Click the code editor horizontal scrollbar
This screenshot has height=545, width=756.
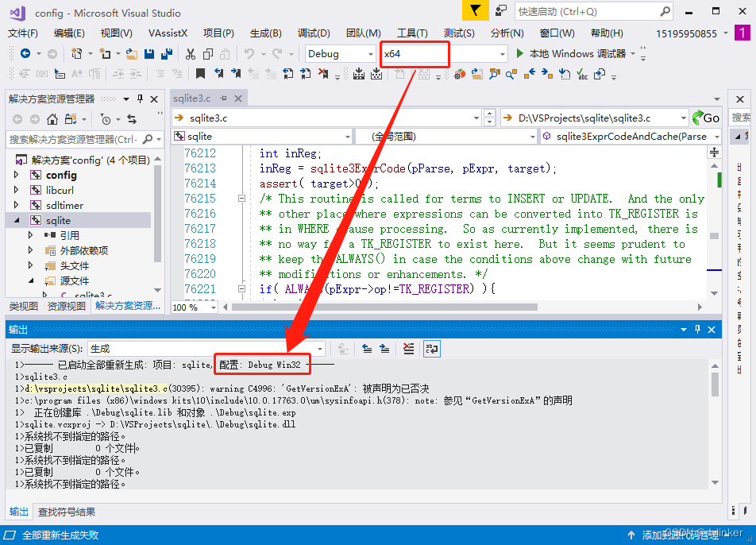[x=384, y=307]
